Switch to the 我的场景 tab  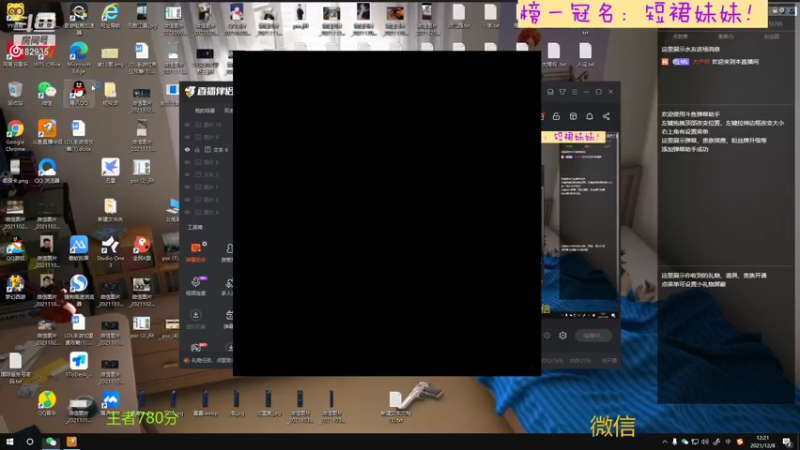205,110
